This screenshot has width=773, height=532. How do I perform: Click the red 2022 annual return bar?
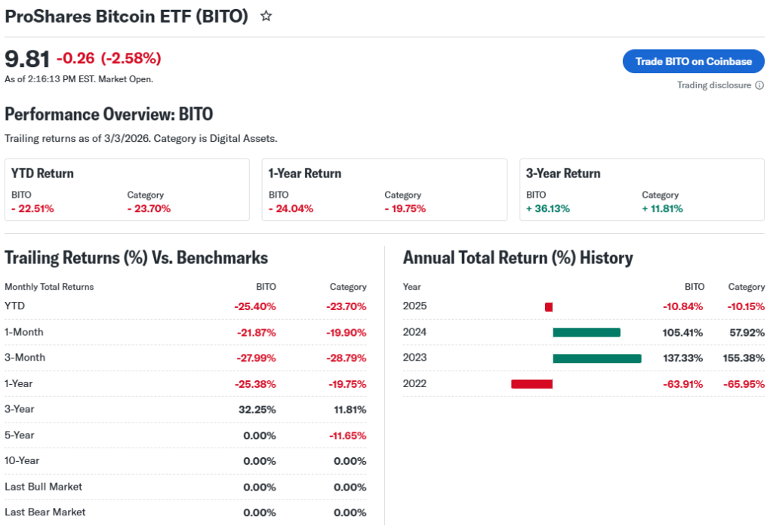[531, 383]
